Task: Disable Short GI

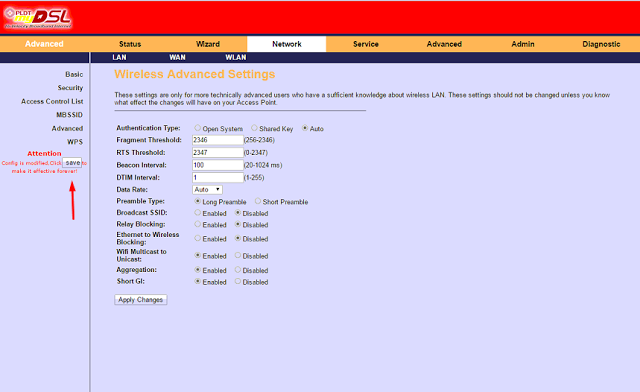Action: 238,281
